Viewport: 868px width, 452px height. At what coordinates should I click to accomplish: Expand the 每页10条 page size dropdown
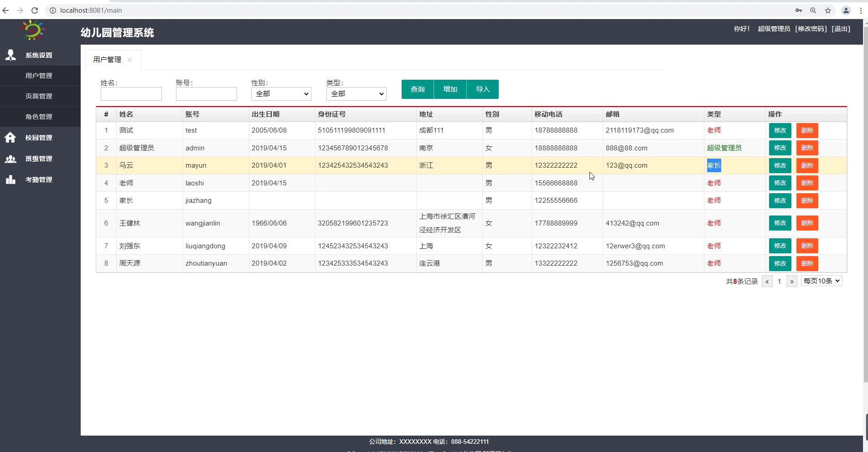(821, 281)
